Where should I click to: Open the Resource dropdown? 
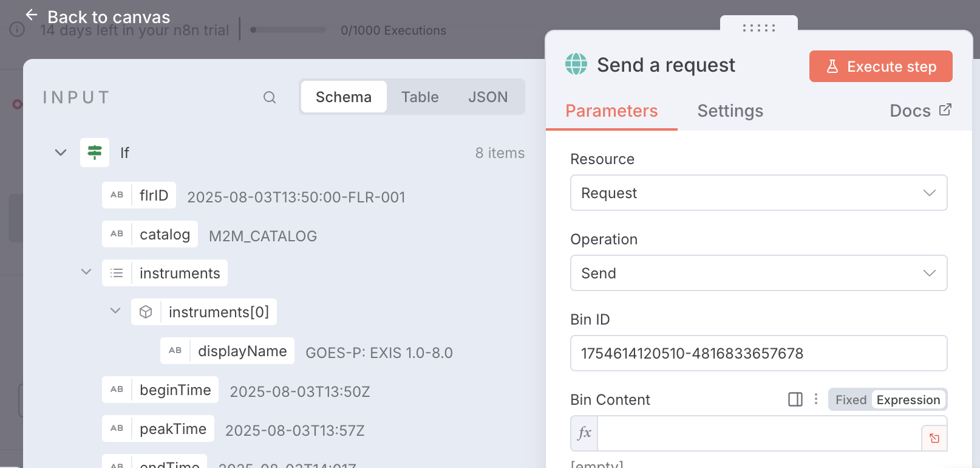759,193
